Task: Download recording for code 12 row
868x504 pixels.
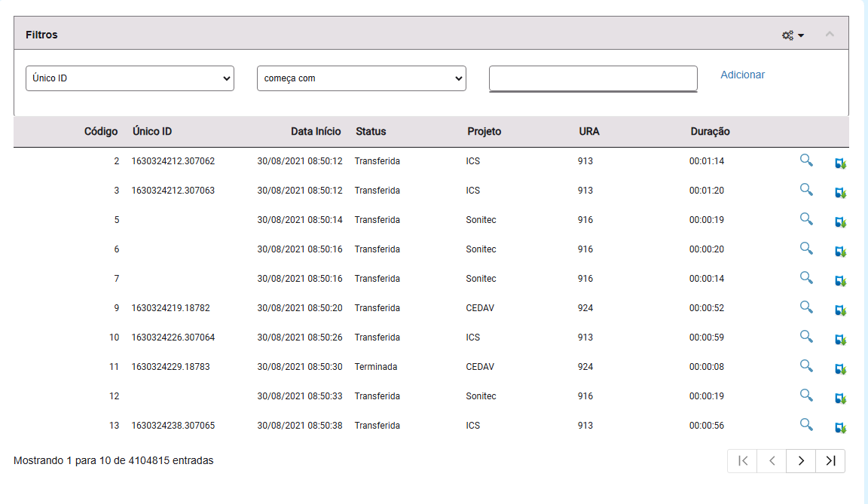Action: coord(840,398)
